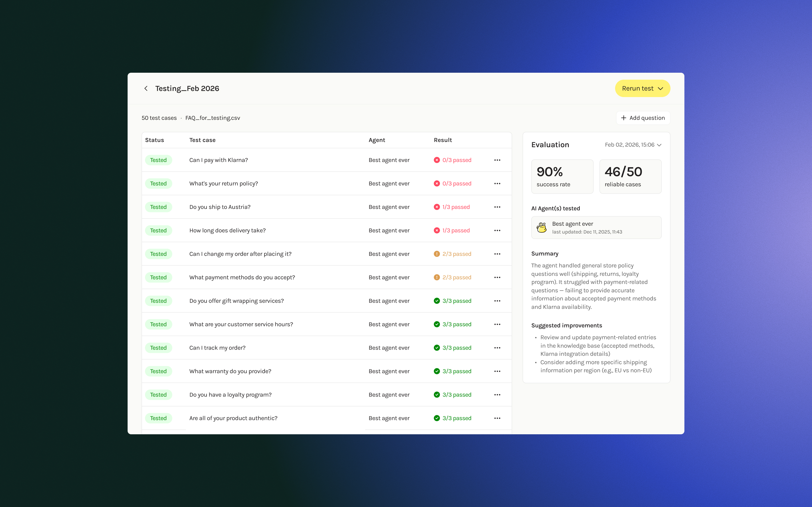This screenshot has height=507, width=812.
Task: Open ellipsis menu for order tracking row
Action: coord(497,348)
